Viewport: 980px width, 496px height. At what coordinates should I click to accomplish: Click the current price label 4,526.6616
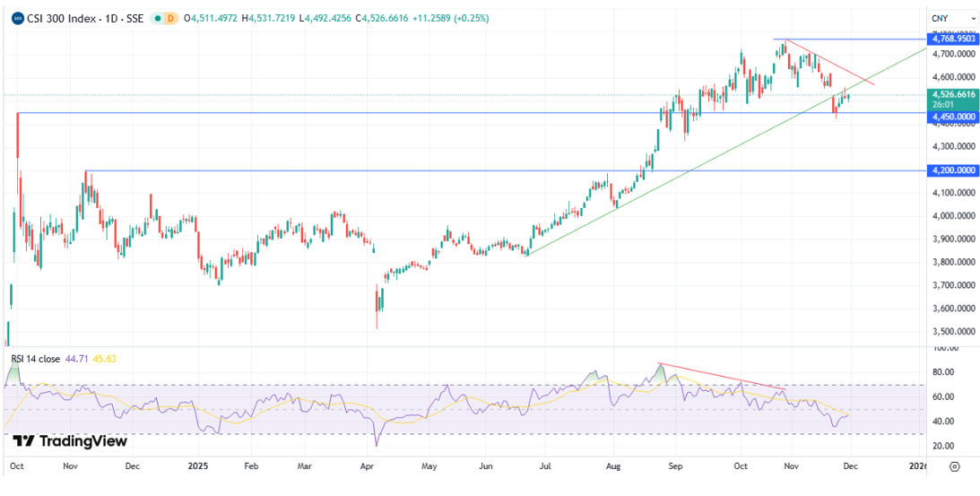tap(953, 94)
